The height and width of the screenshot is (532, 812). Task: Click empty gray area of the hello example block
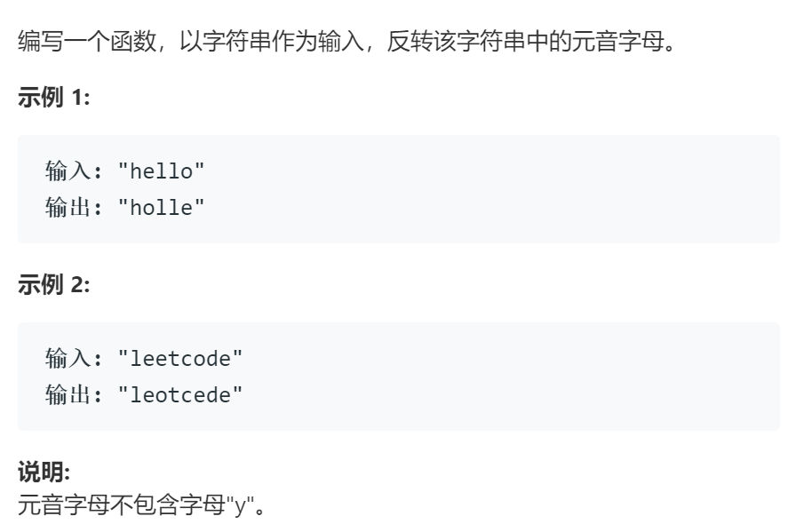(492, 189)
